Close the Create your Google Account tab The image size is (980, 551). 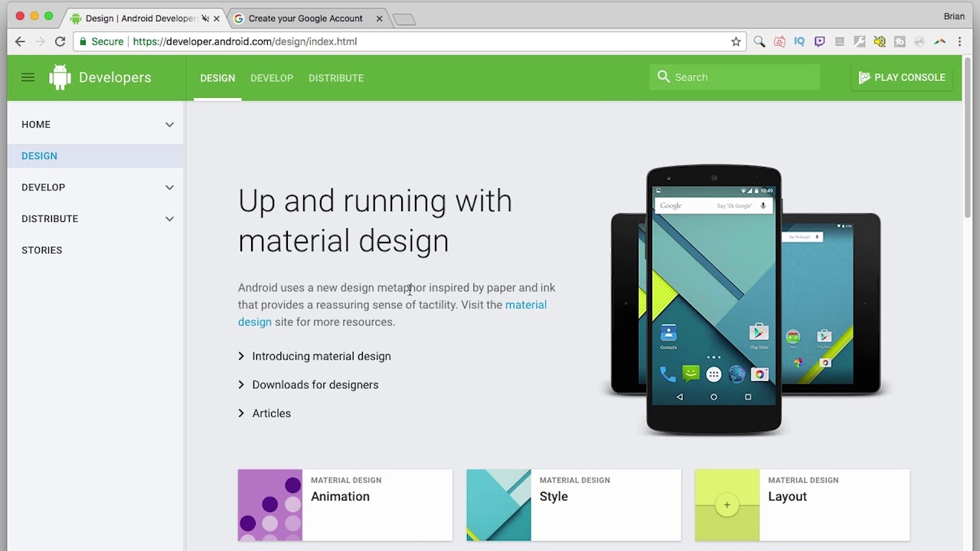point(379,18)
